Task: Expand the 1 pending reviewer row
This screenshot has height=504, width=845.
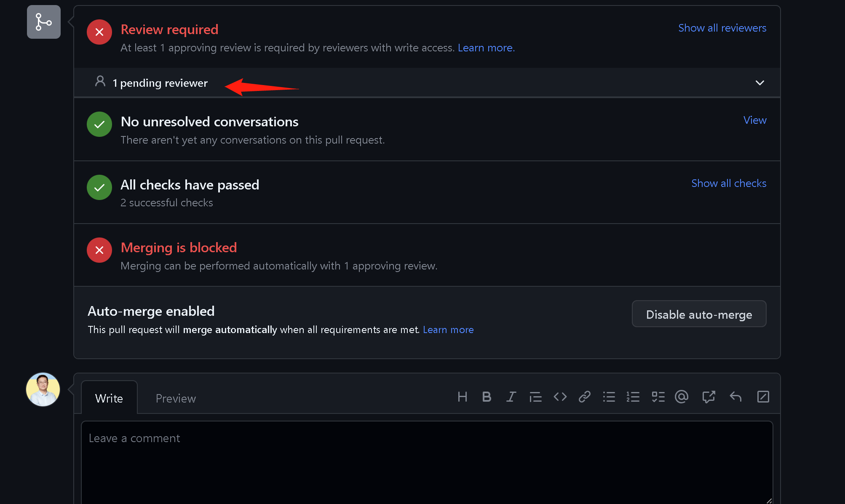Action: coord(427,83)
